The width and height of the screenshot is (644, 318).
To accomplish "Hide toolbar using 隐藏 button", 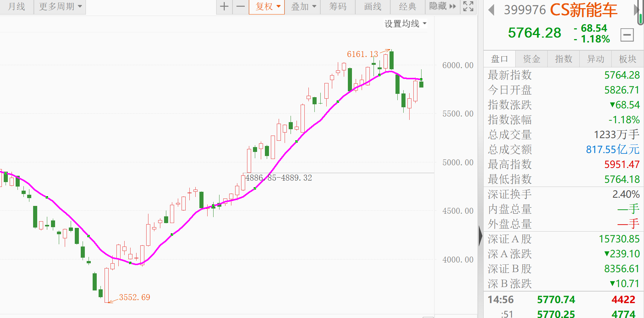I will pyautogui.click(x=442, y=6).
